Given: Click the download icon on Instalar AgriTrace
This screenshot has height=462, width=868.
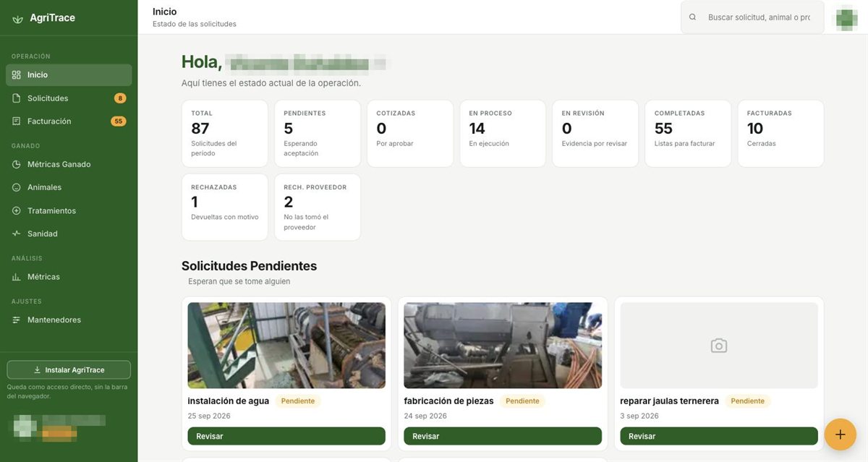Looking at the screenshot, I should pyautogui.click(x=38, y=370).
